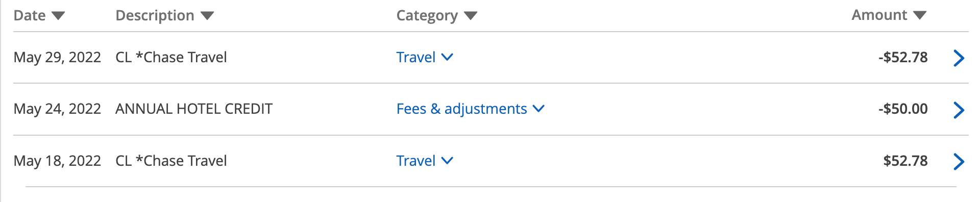The width and height of the screenshot is (980, 202).
Task: Open details chevron for May 18 transaction
Action: coord(959,162)
